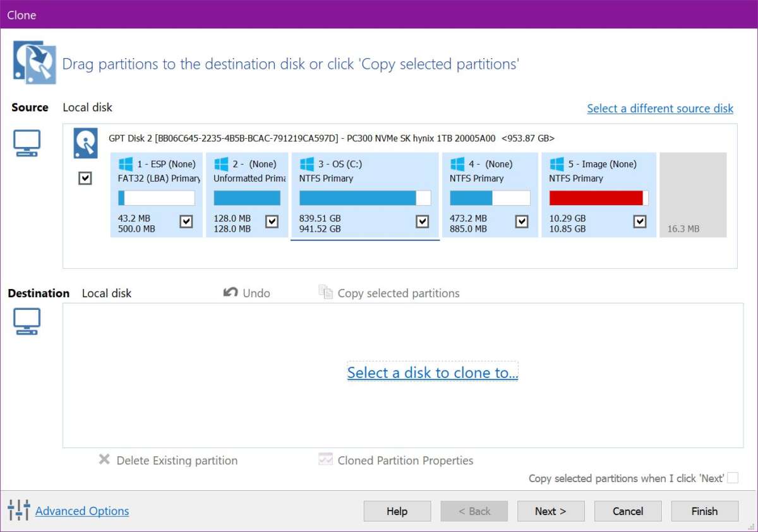Open Select a different source disk link
The image size is (758, 532).
[660, 109]
